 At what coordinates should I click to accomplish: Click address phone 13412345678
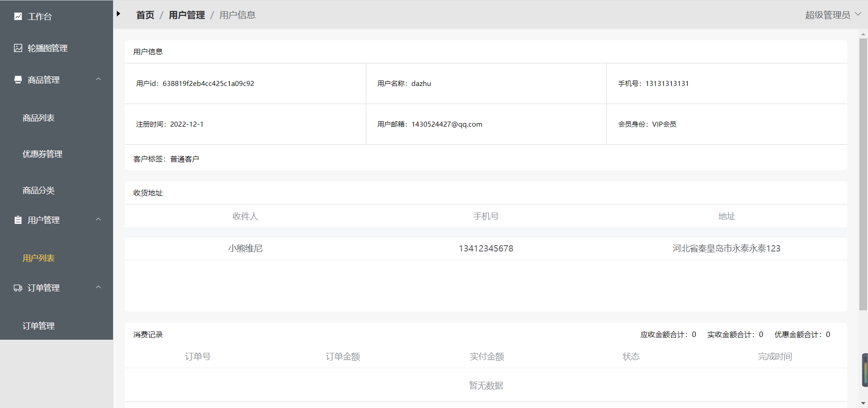486,248
